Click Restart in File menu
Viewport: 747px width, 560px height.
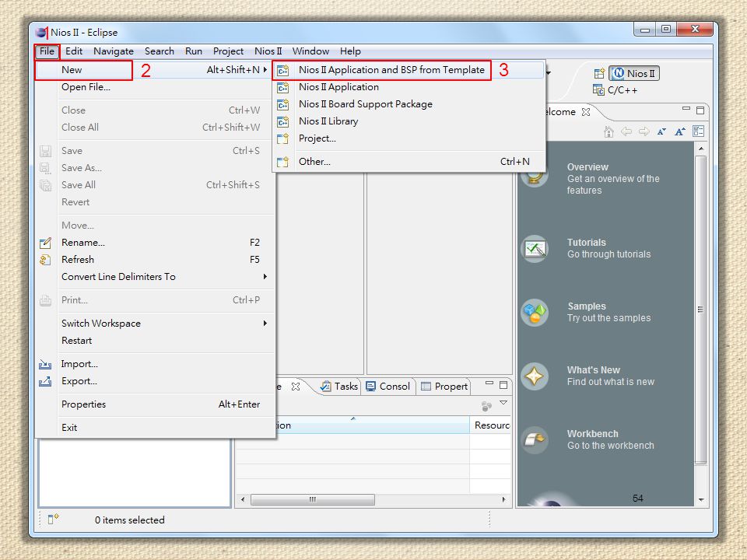click(x=155, y=341)
